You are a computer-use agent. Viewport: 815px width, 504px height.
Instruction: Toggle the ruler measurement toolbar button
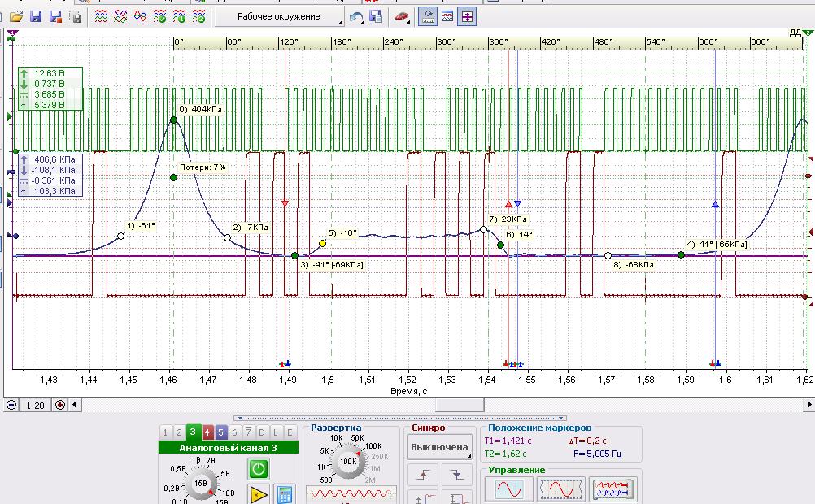[x=428, y=16]
